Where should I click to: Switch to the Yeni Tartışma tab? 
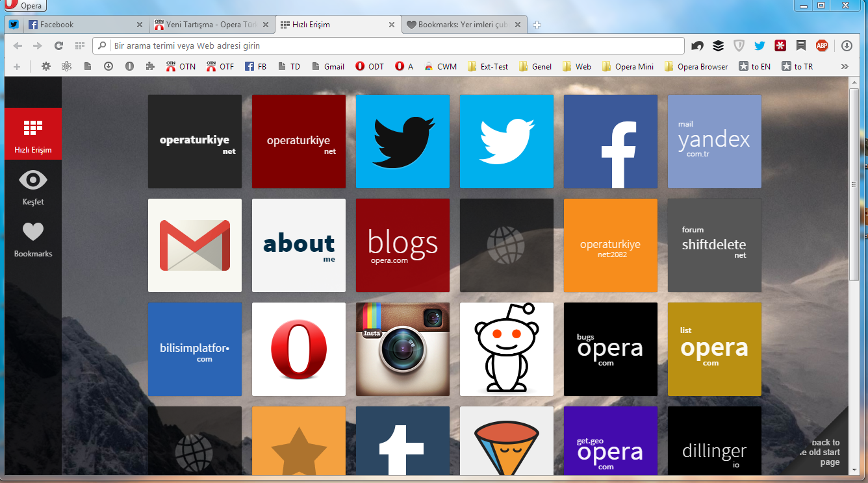tap(212, 25)
